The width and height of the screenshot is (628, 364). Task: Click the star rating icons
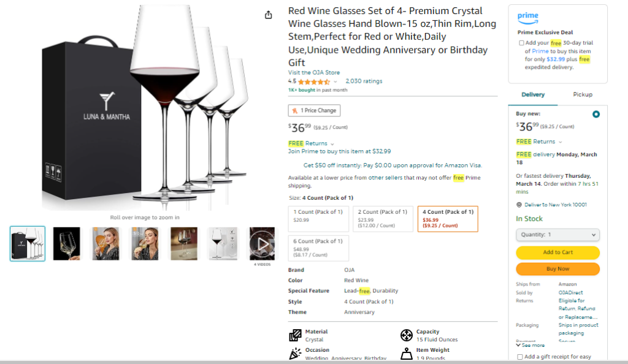(313, 82)
